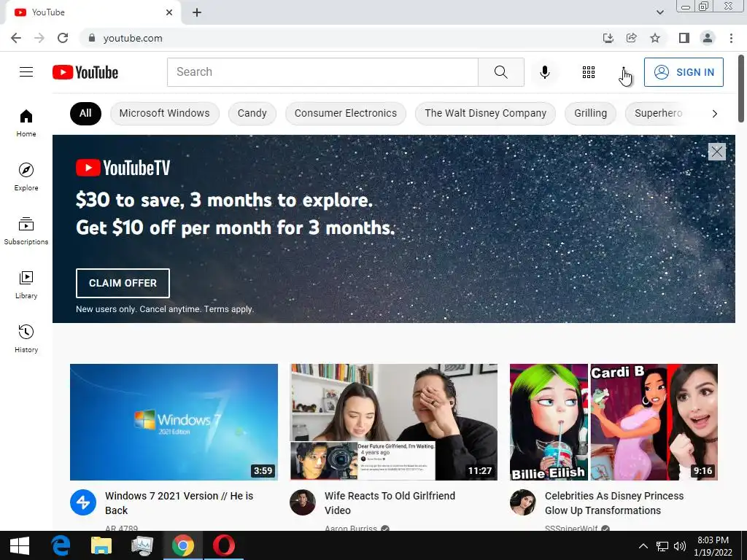Go back with the browser back arrow
This screenshot has width=747, height=560.
(x=16, y=38)
